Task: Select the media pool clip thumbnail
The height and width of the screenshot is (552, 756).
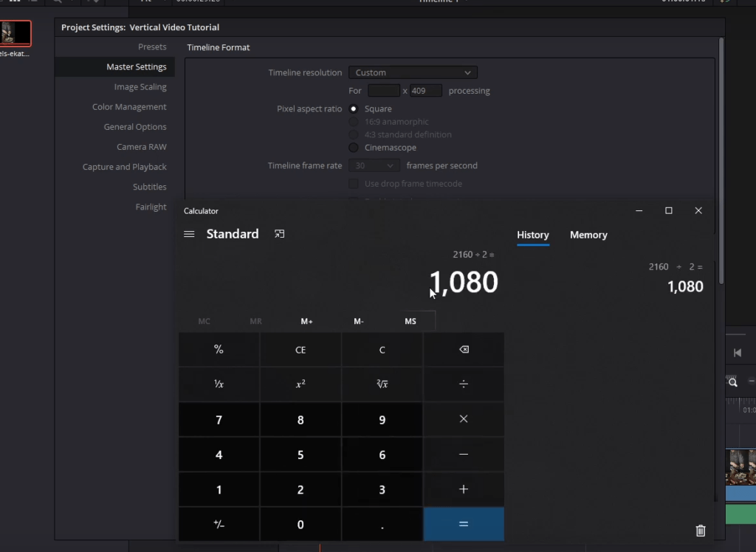Action: click(x=16, y=33)
